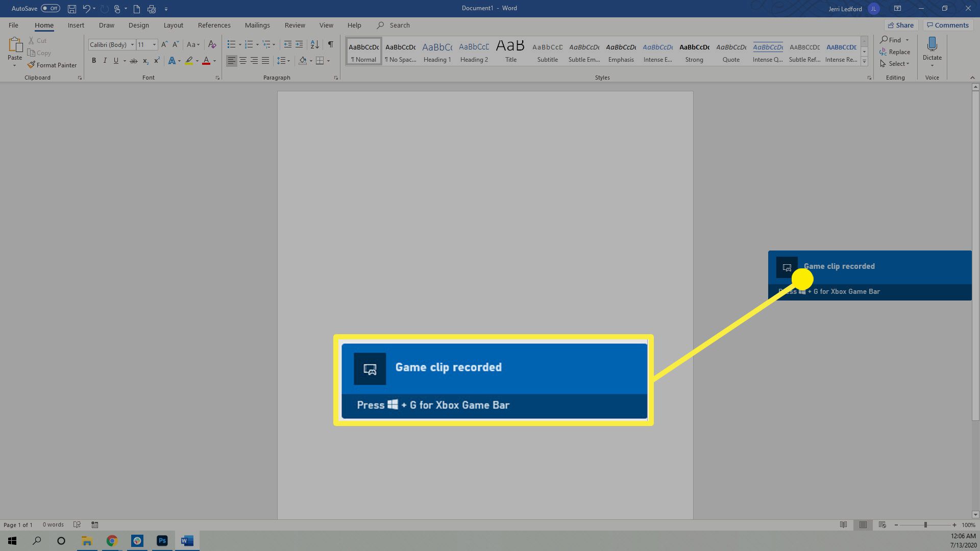Open the font size 11 dropdown
Image resolution: width=980 pixels, height=551 pixels.
[x=154, y=45]
